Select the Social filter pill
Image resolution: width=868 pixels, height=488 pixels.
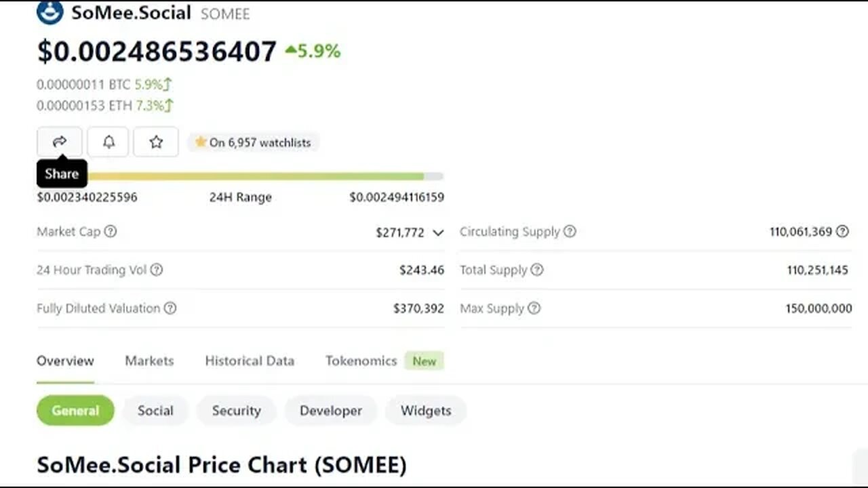click(x=155, y=411)
